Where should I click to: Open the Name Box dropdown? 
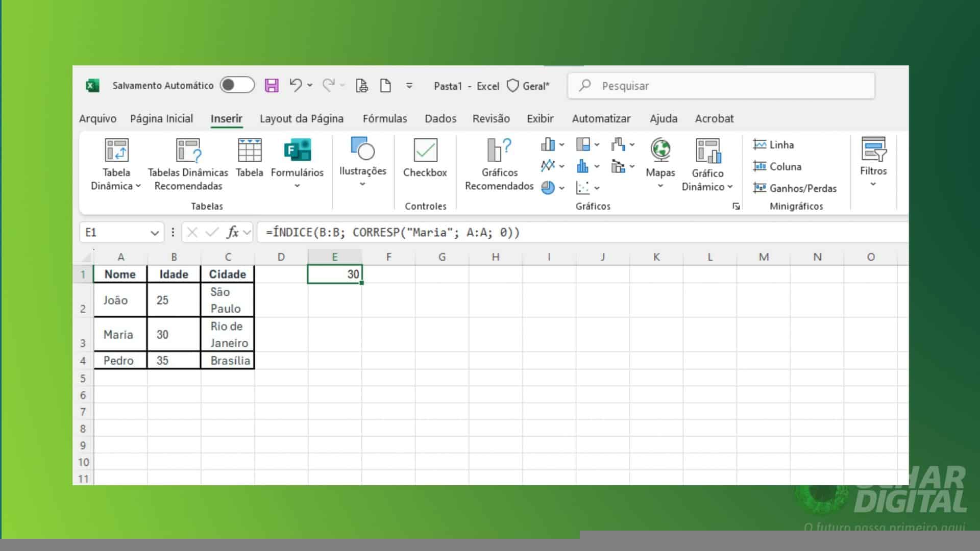[x=155, y=232]
